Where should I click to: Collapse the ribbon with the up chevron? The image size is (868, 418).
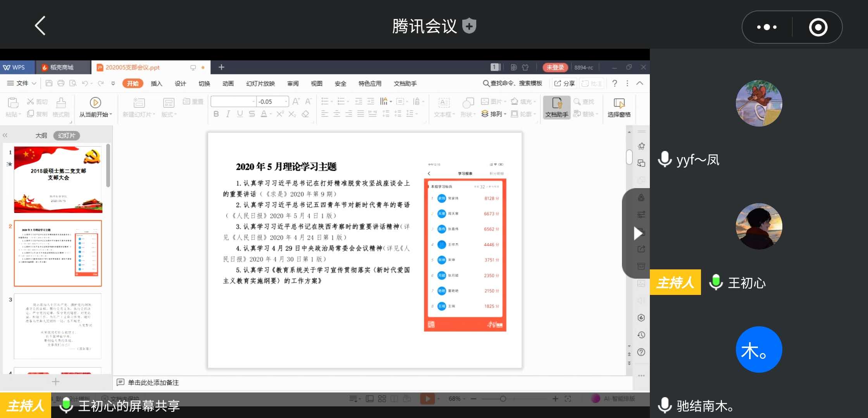(x=640, y=83)
